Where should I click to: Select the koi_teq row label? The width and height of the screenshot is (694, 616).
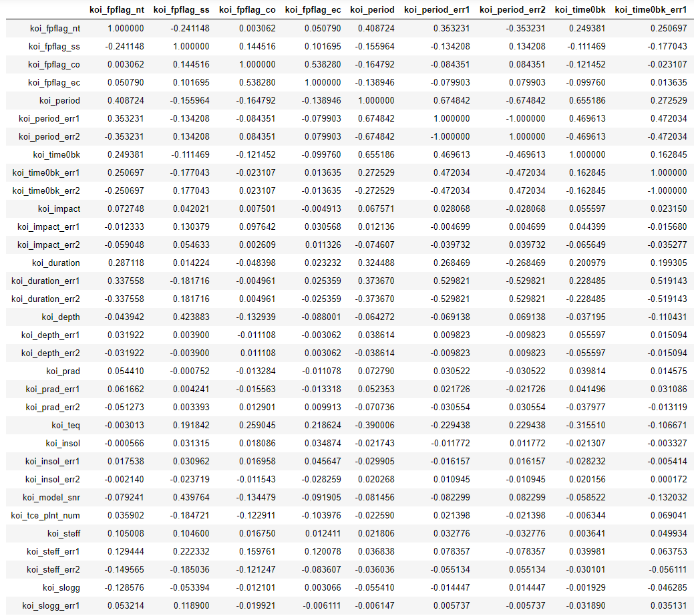point(66,426)
